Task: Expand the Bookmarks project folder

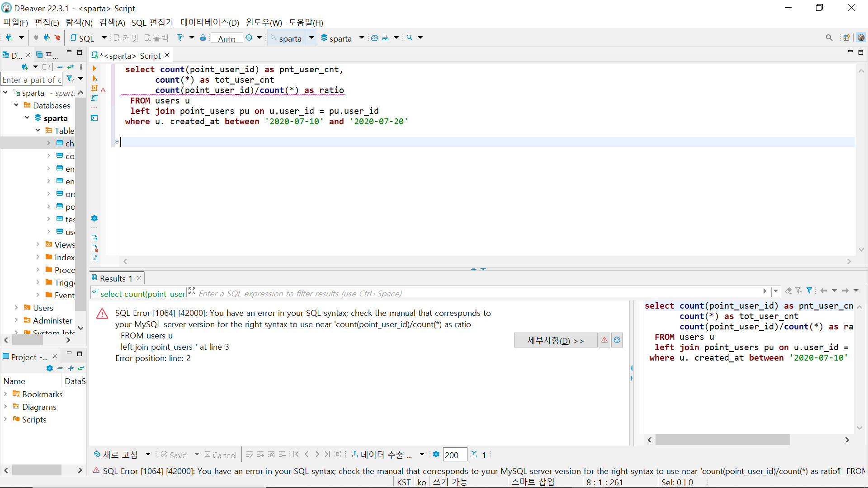Action: click(5, 394)
